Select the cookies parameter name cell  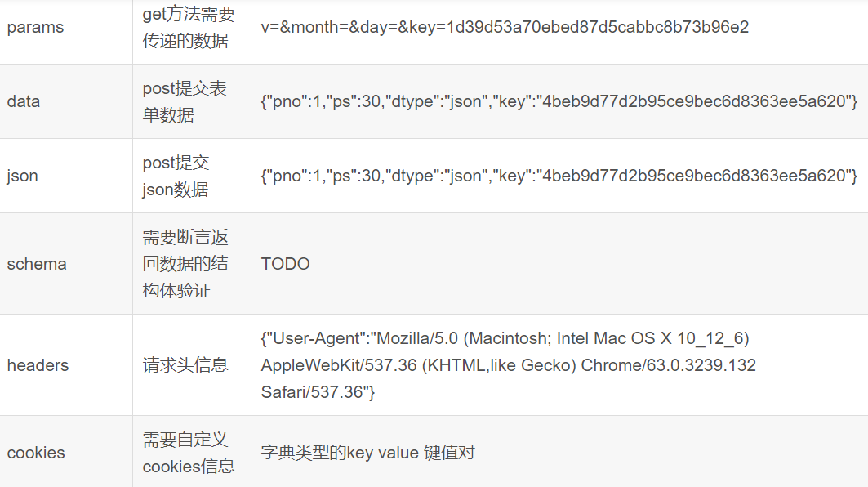pyautogui.click(x=36, y=453)
